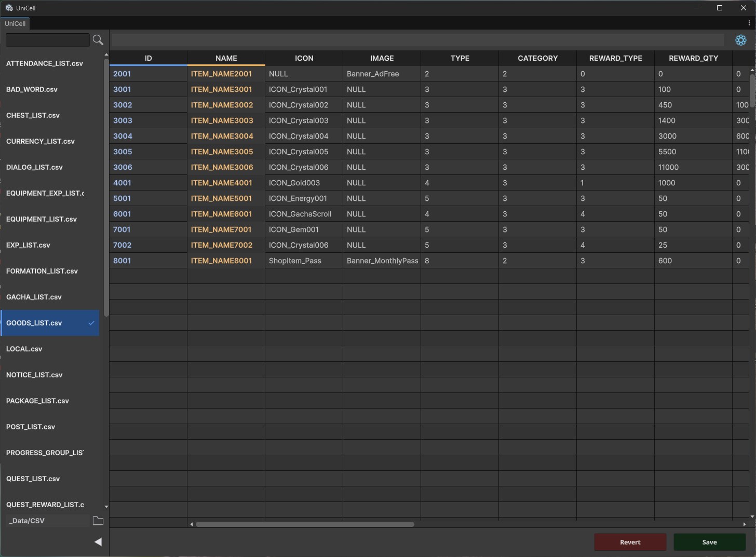Select cell ShopItem_Pass

click(304, 261)
